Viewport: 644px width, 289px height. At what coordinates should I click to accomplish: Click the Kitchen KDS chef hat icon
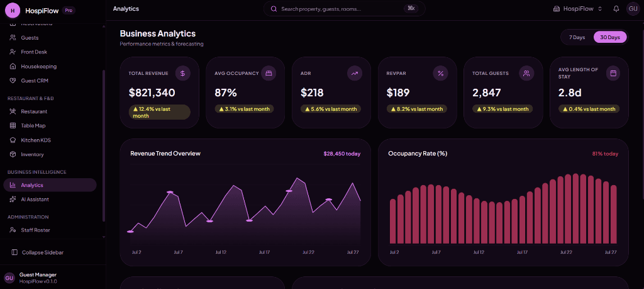[13, 140]
